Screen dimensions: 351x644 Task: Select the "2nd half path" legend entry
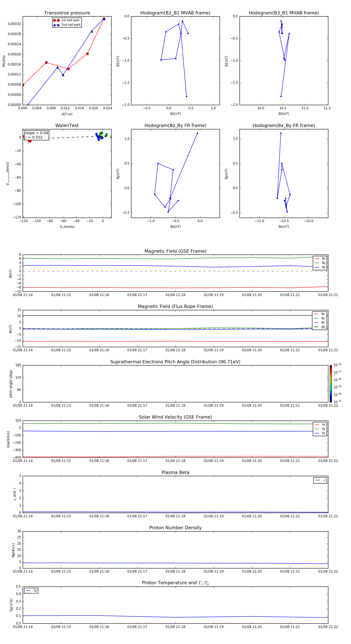tap(67, 25)
